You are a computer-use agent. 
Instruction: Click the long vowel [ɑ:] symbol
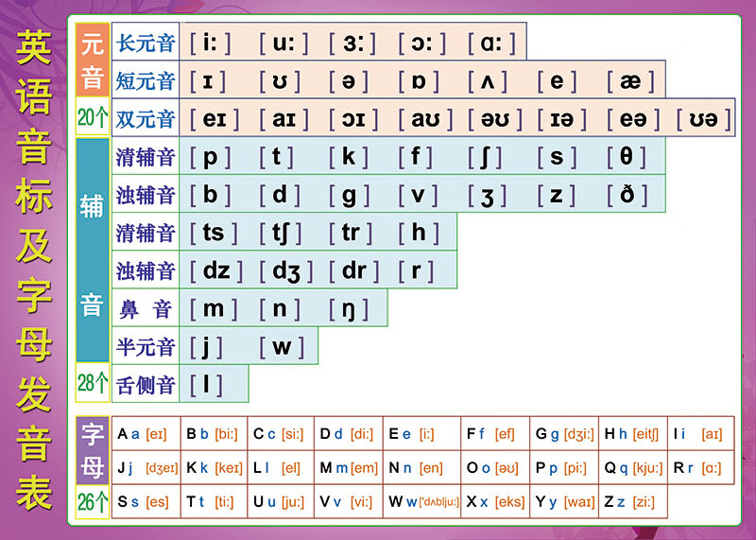tap(491, 43)
